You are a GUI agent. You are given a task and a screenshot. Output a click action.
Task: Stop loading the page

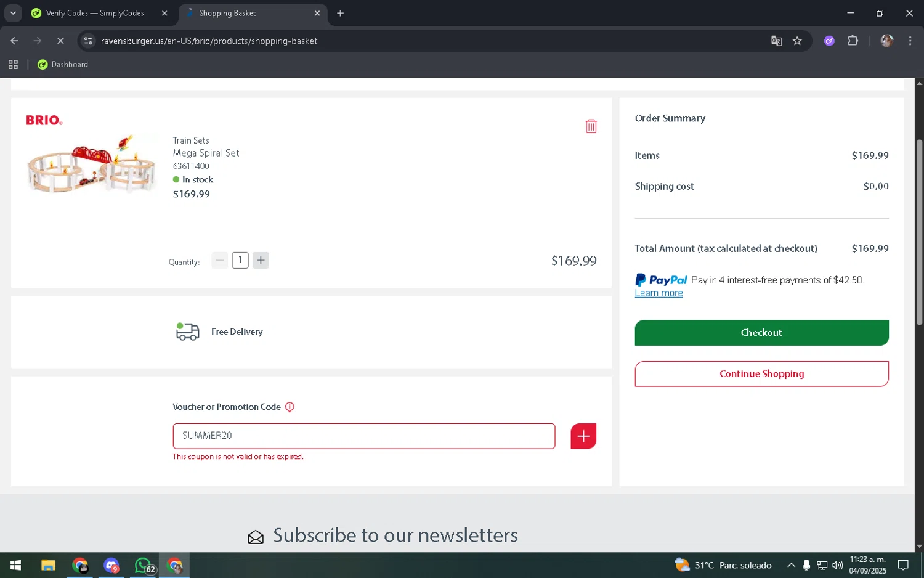click(x=60, y=41)
